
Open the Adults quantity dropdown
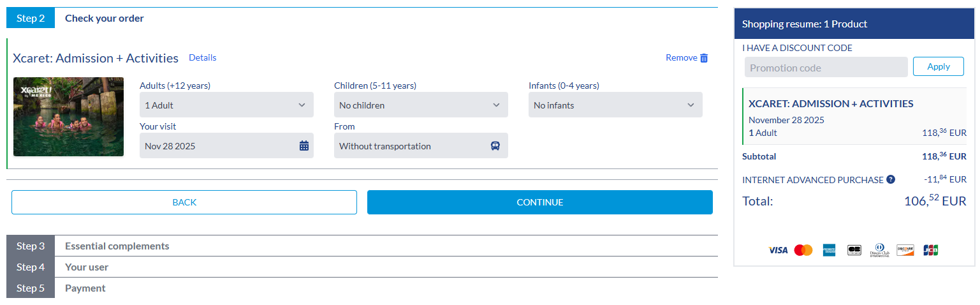click(x=226, y=105)
